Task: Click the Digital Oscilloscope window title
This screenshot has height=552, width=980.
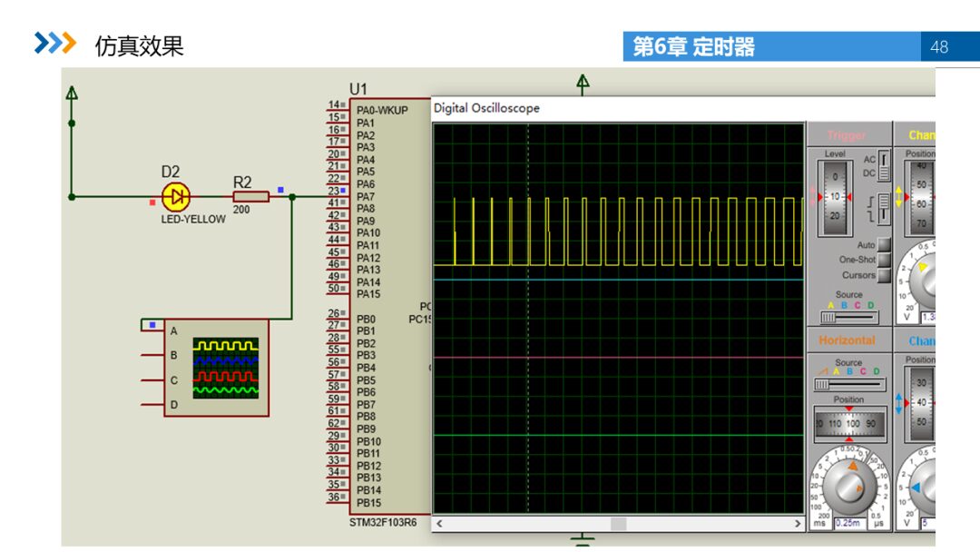Action: tap(486, 108)
